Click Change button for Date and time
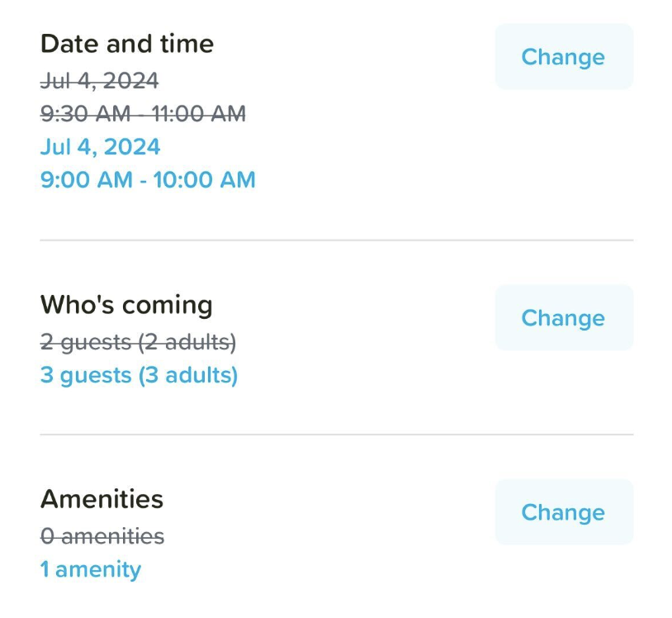Viewport: 672px width, 618px height. coord(563,57)
